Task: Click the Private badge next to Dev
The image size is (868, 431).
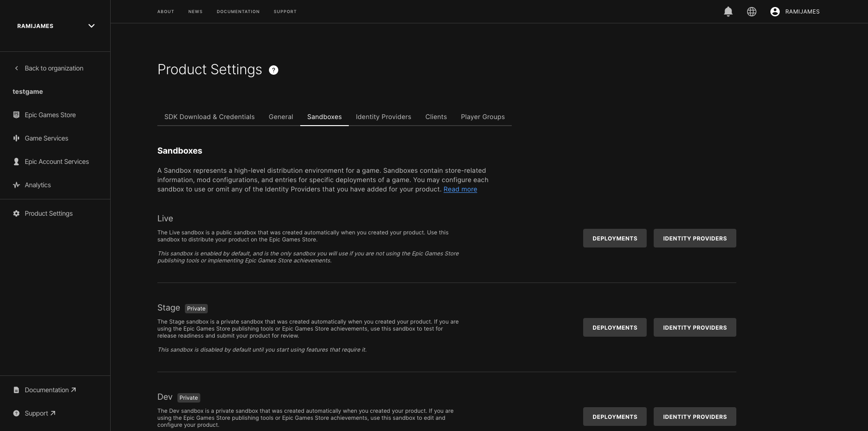Action: pyautogui.click(x=189, y=398)
